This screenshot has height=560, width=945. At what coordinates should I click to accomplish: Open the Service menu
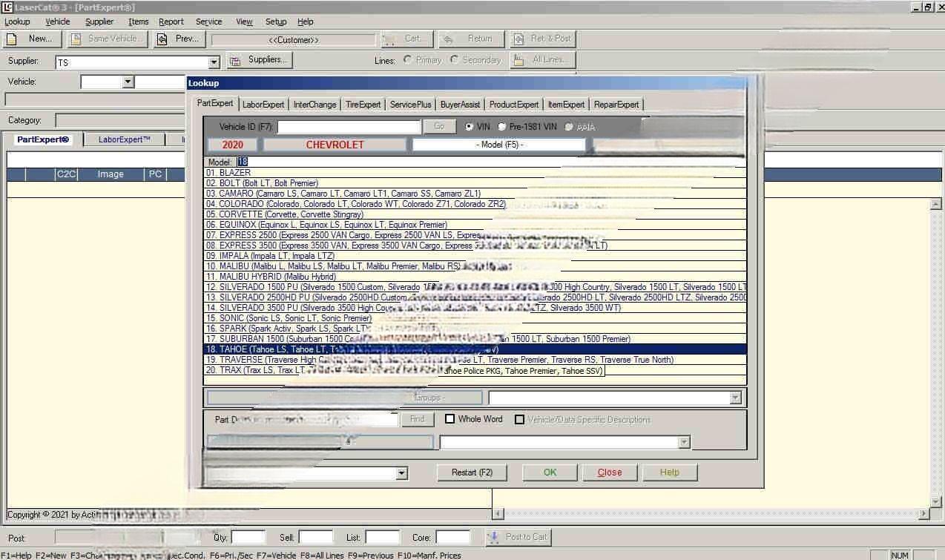coord(209,22)
